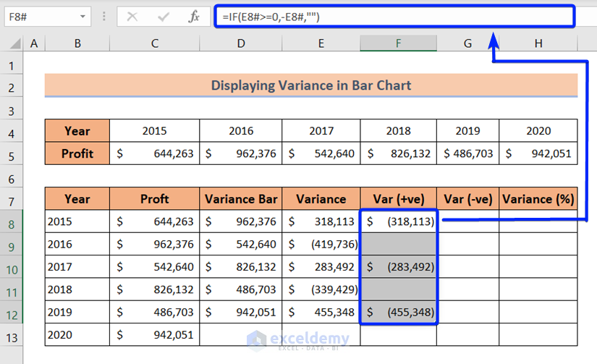Click the Variance Bar header cell
This screenshot has height=364, width=597.
240,199
